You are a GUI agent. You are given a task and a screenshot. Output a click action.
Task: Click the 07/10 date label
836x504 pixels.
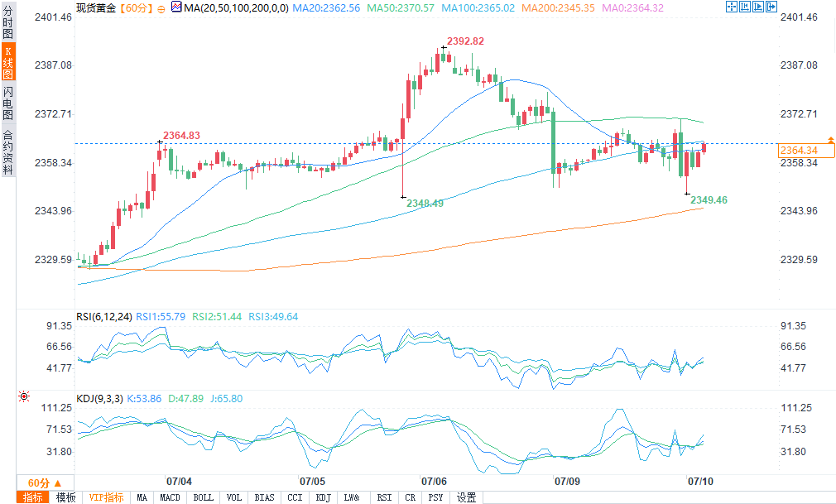[x=700, y=482]
